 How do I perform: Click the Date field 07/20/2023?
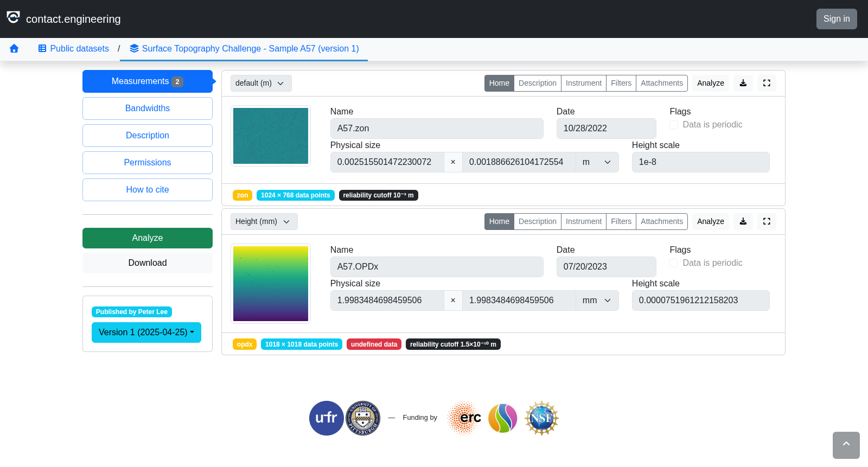tap(607, 267)
